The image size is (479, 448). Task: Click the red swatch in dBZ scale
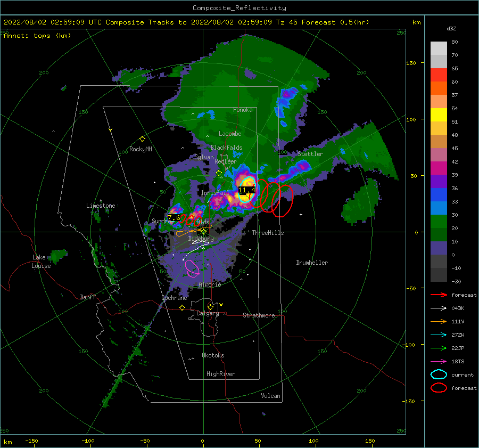(439, 75)
